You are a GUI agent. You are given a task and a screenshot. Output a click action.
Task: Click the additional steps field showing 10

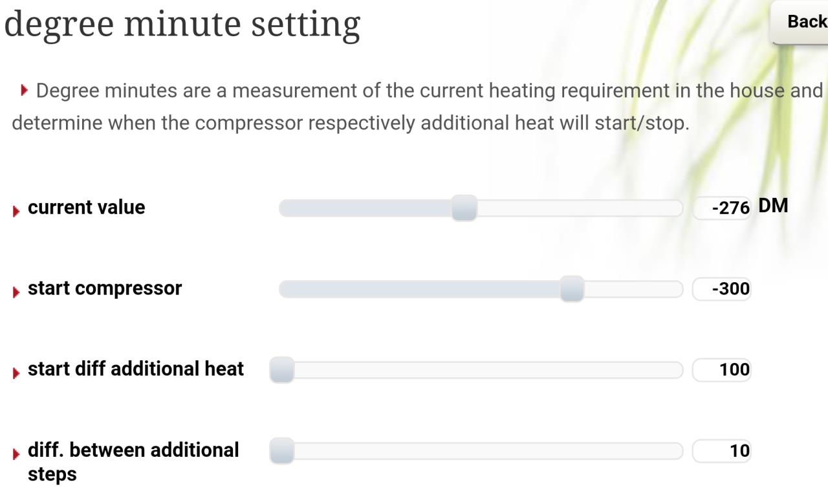point(722,451)
